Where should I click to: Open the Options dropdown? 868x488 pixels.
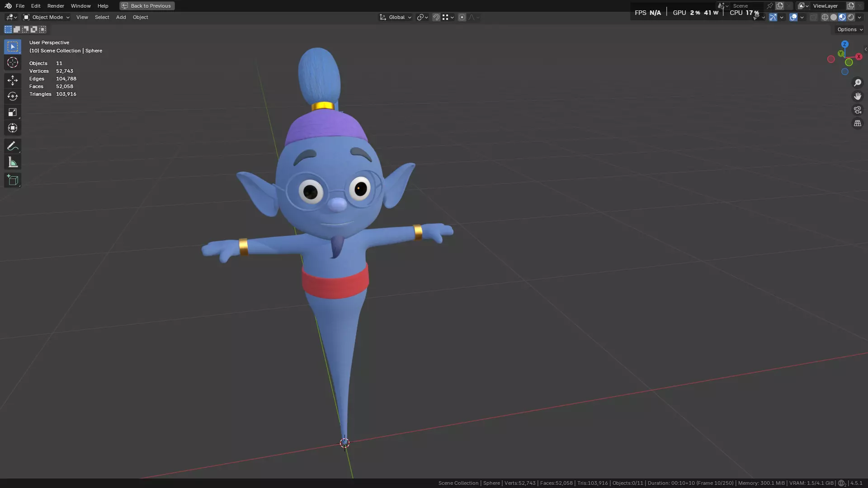click(x=850, y=29)
